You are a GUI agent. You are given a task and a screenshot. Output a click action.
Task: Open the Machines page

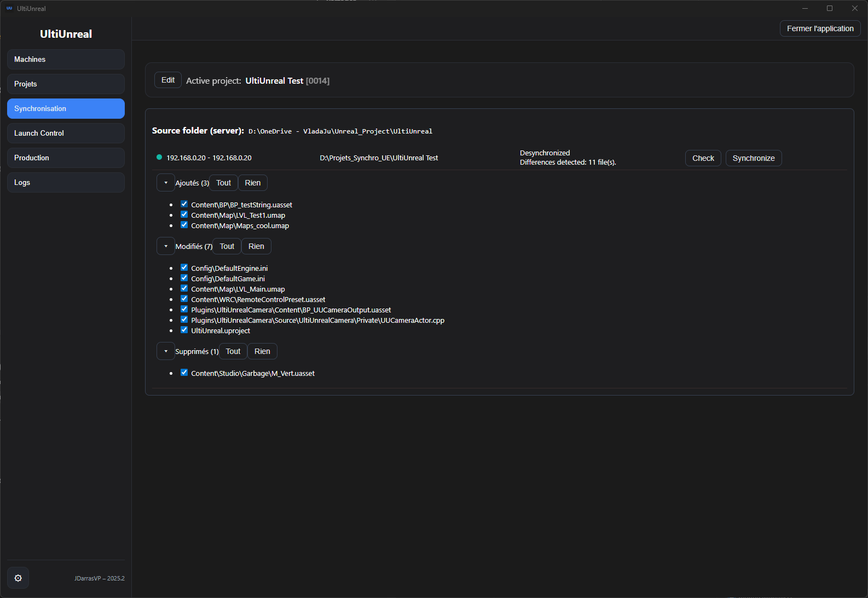[x=66, y=59]
